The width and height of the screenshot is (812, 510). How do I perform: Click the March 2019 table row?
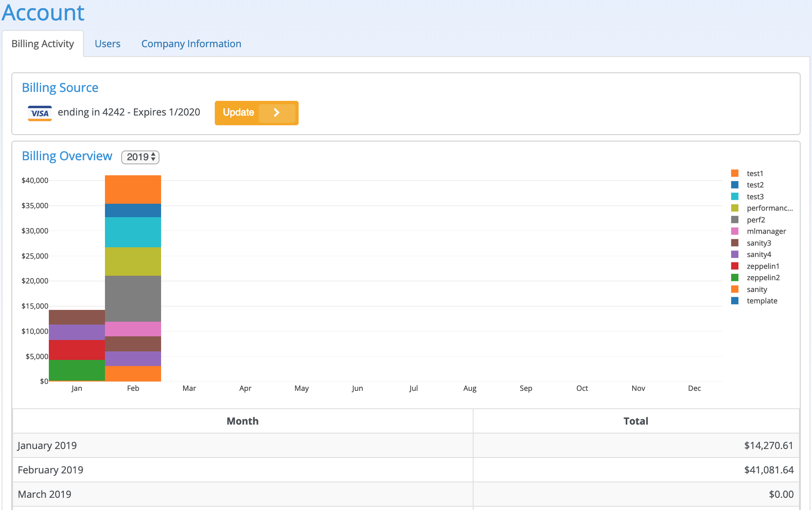pyautogui.click(x=406, y=494)
